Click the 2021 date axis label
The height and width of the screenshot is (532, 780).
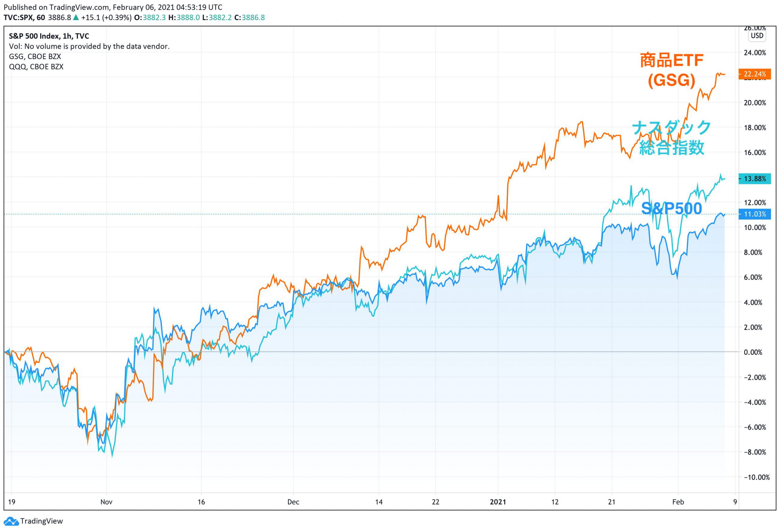coord(498,502)
